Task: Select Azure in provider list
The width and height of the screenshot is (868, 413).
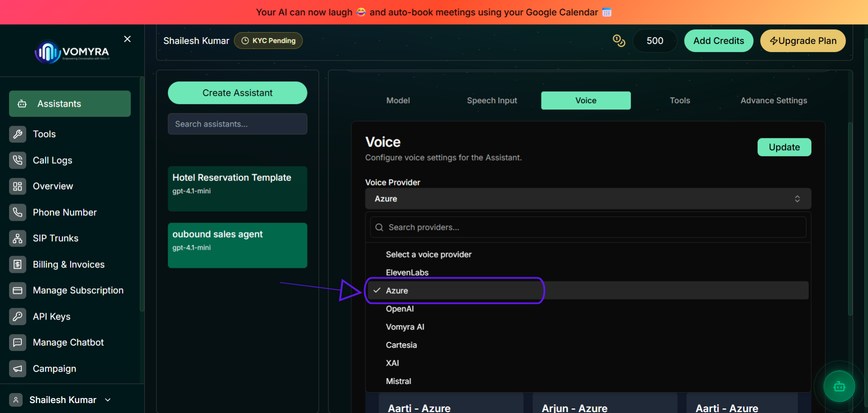Action: [588, 290]
